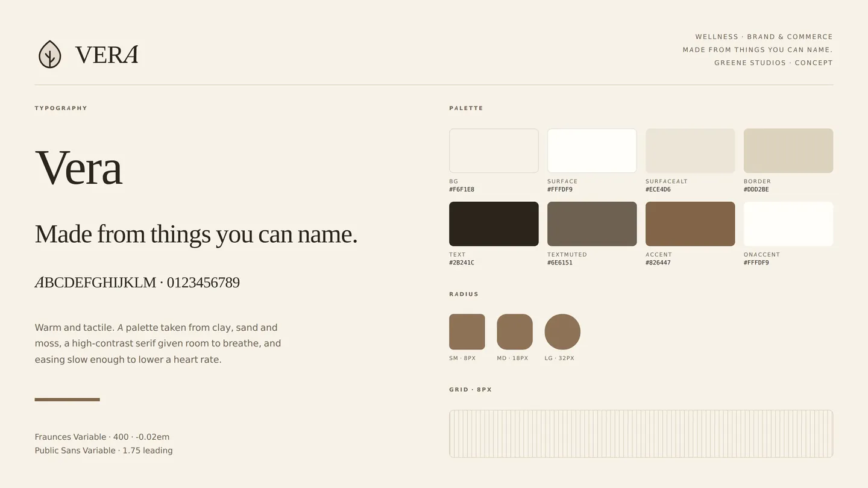The height and width of the screenshot is (488, 868).
Task: Select the BG color swatch
Action: 494,151
